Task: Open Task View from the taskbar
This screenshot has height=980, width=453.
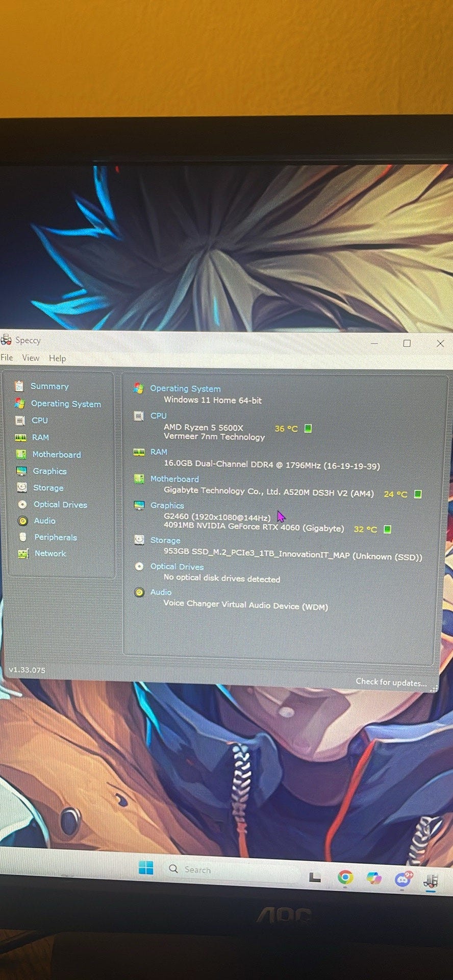Action: (315, 876)
